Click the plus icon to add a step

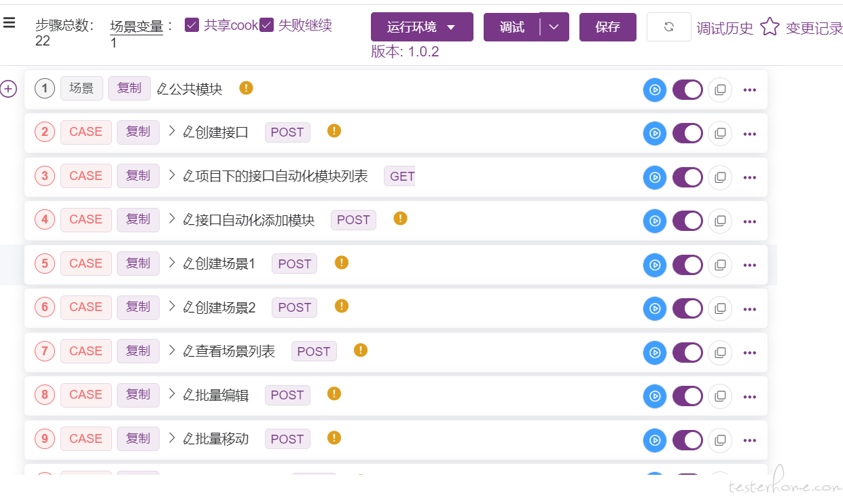point(8,89)
